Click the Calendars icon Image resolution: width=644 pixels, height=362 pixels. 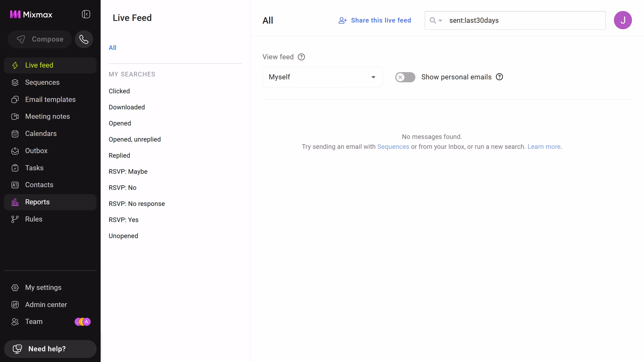[x=15, y=134]
